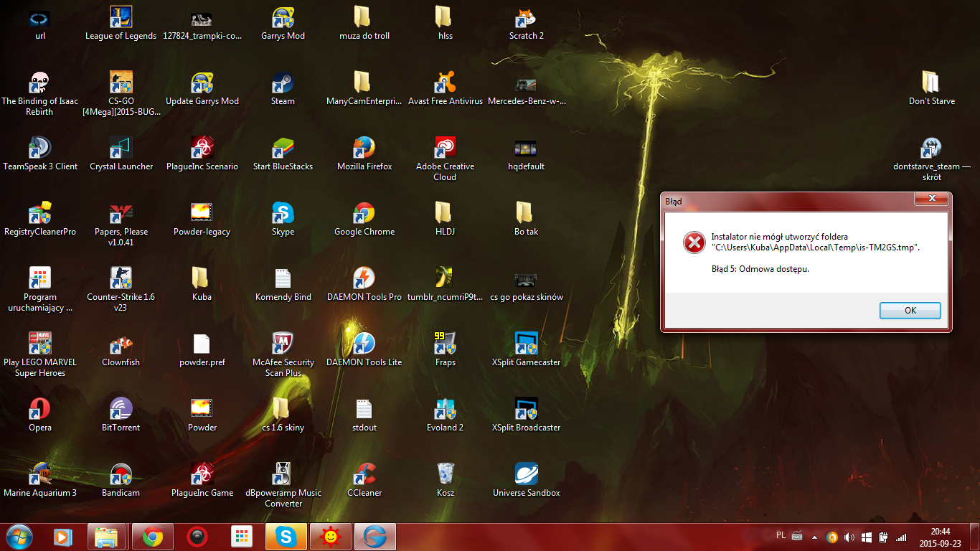Open League of Legends desktop shortcut
This screenshot has width=980, height=551.
(x=121, y=23)
